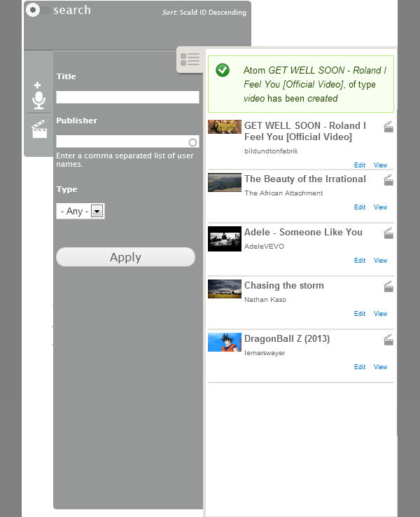The width and height of the screenshot is (420, 517).
Task: Select the Adele video thumbnail
Action: [225, 239]
